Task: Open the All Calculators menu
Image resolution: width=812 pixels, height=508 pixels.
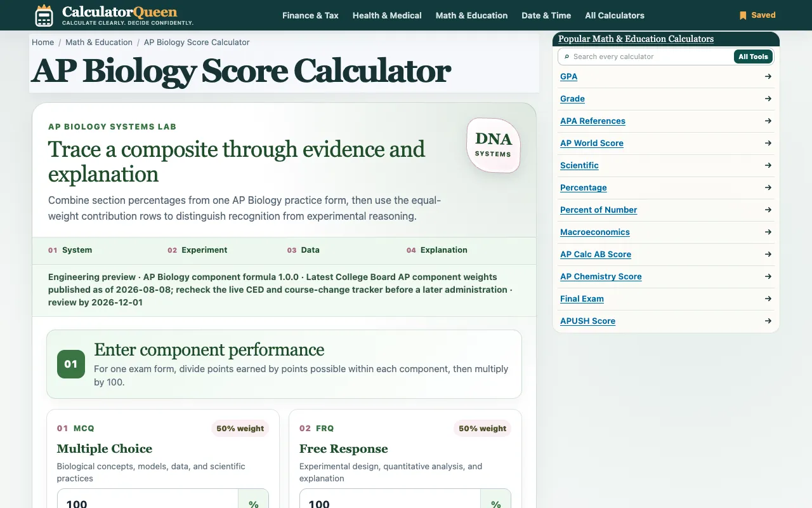Action: [615, 15]
